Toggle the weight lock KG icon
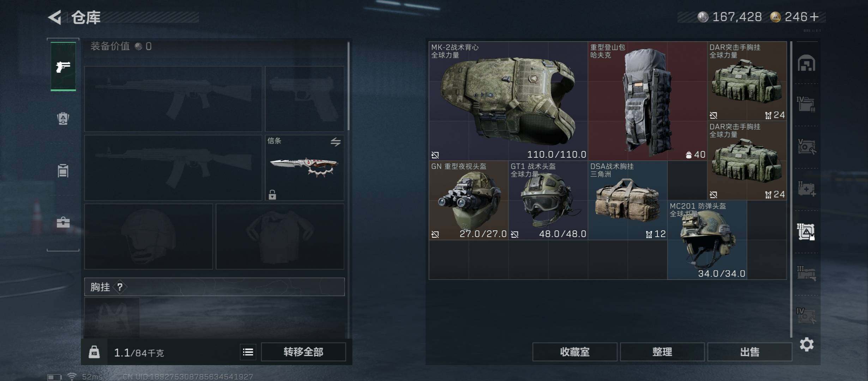The height and width of the screenshot is (381, 868). 94,352
